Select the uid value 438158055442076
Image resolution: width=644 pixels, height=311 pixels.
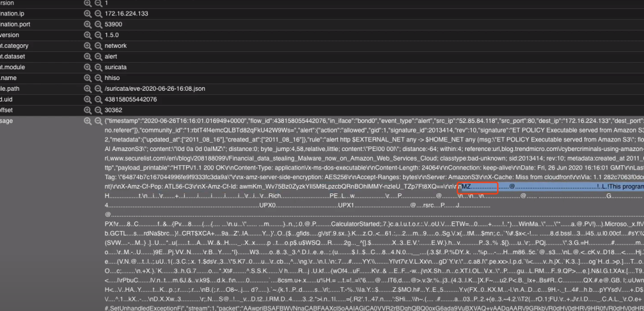click(x=131, y=100)
